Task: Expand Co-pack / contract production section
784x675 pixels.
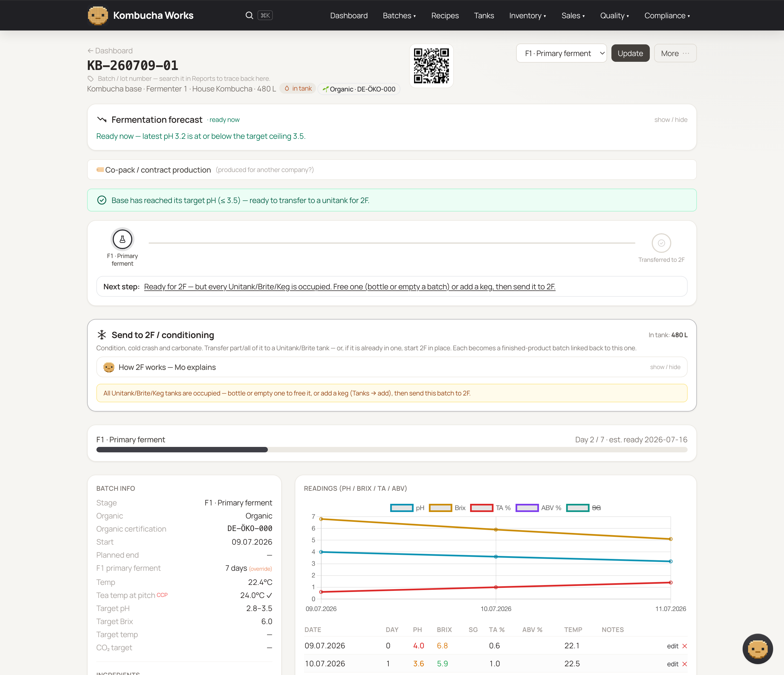Action: coord(392,170)
